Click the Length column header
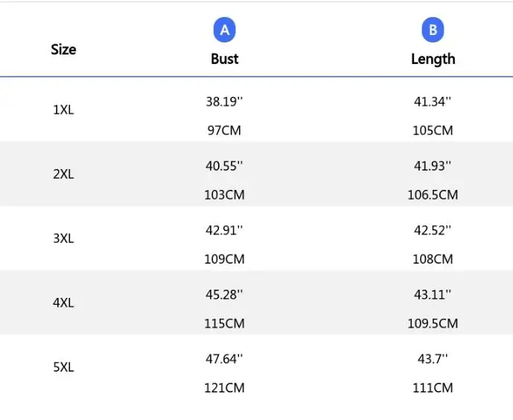513x420 pixels. 433,59
